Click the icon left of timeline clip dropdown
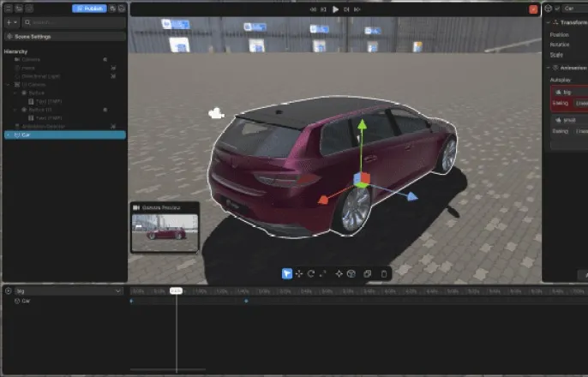This screenshot has height=377, width=588. [9, 290]
